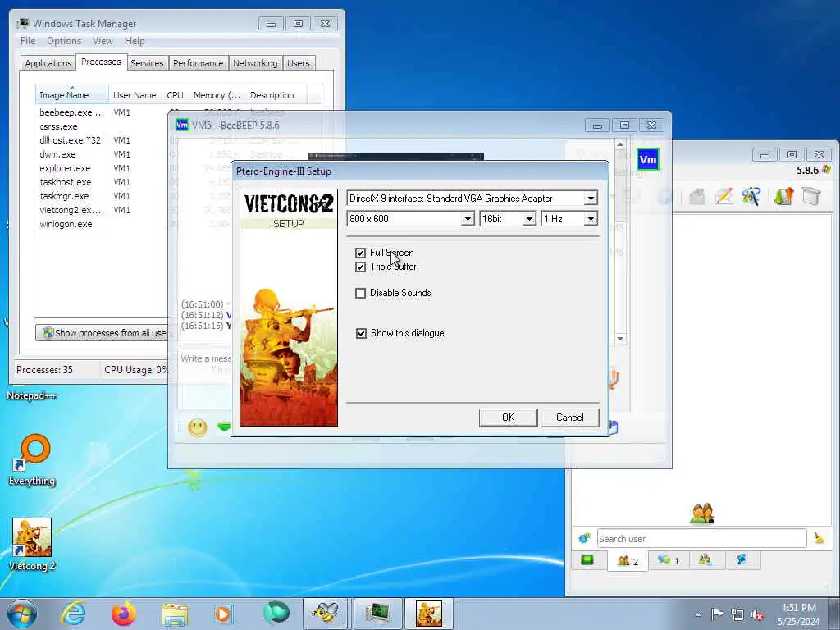Screen dimensions: 840x630
Task: Uncheck the Full Screen checkbox
Action: 361,253
